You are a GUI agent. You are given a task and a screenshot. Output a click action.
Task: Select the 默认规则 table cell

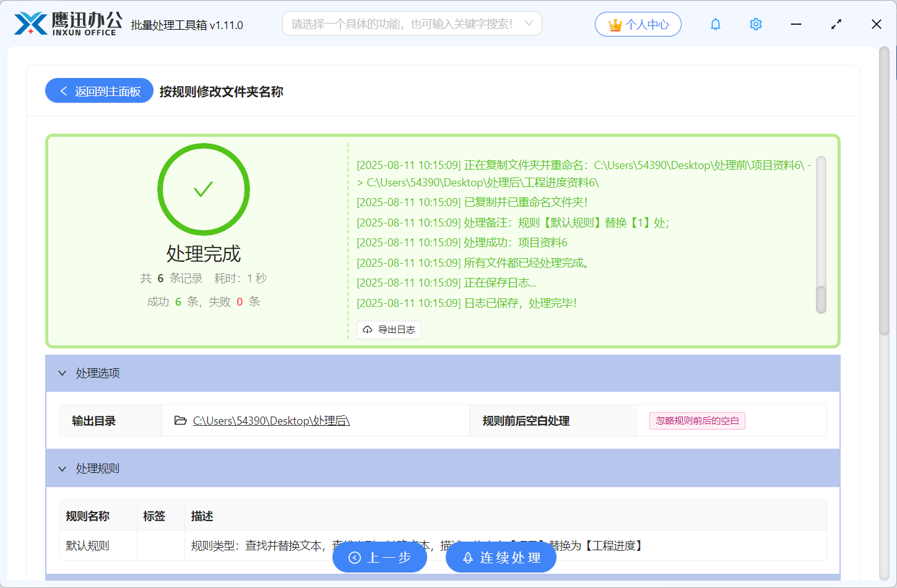pos(98,546)
